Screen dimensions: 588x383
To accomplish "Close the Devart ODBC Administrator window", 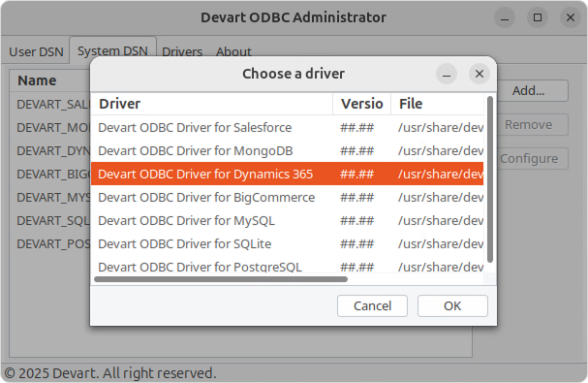I will click(571, 17).
